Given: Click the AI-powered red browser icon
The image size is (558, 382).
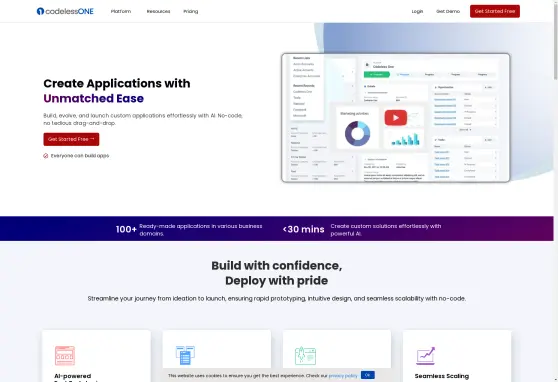Looking at the screenshot, I should click(65, 355).
